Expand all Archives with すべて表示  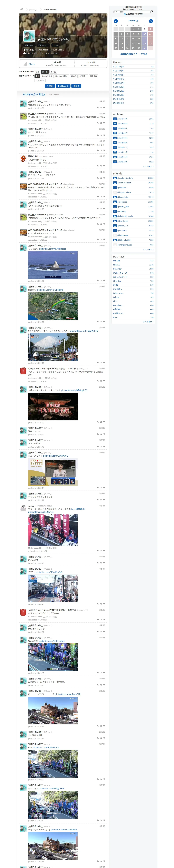[x=148, y=167]
